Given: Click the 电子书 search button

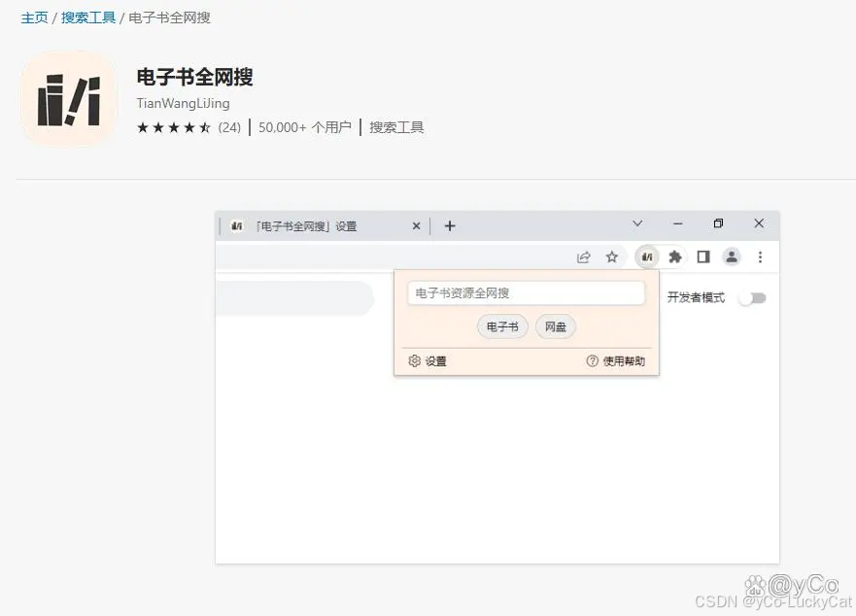Looking at the screenshot, I should [502, 327].
